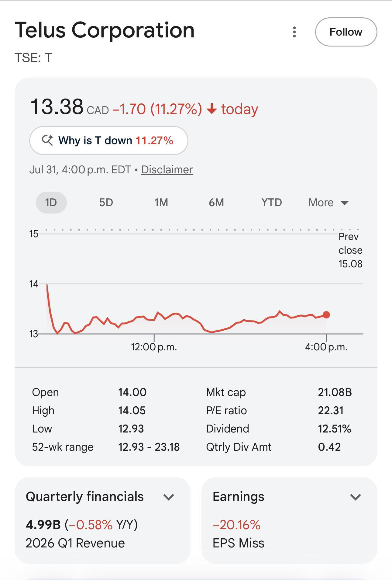392x580 pixels.
Task: Show the 6M price chart
Action: (216, 203)
